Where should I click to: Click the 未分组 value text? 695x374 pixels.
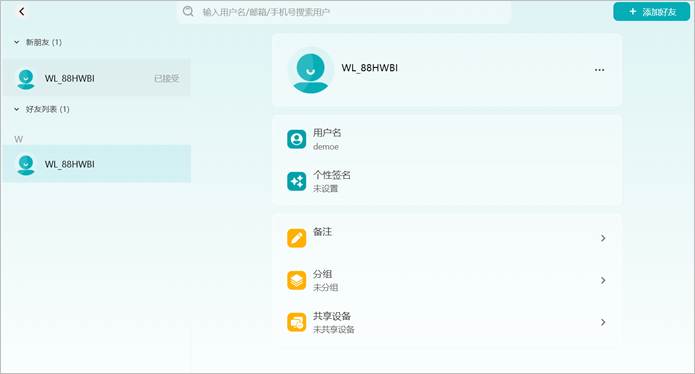tap(326, 288)
